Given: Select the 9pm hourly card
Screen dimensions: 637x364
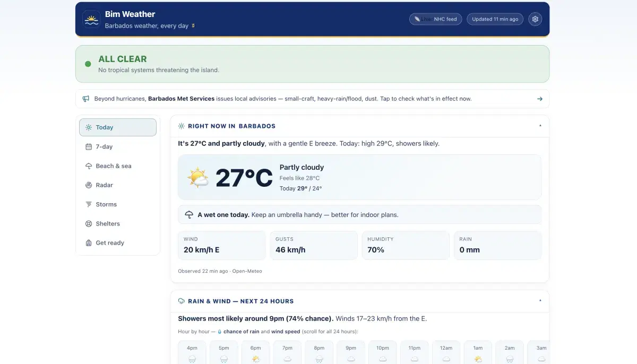Looking at the screenshot, I should tap(351, 352).
